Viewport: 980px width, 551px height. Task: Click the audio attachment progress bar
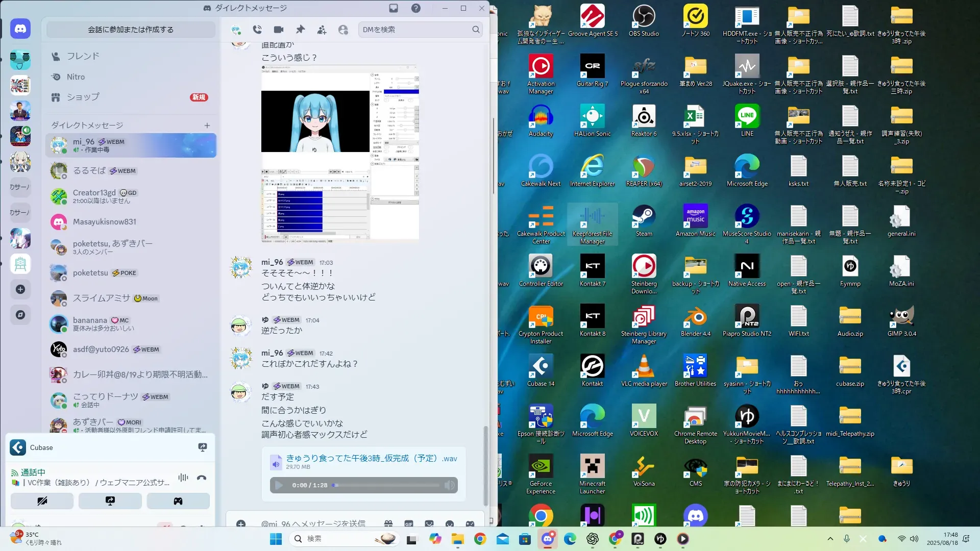pos(385,485)
